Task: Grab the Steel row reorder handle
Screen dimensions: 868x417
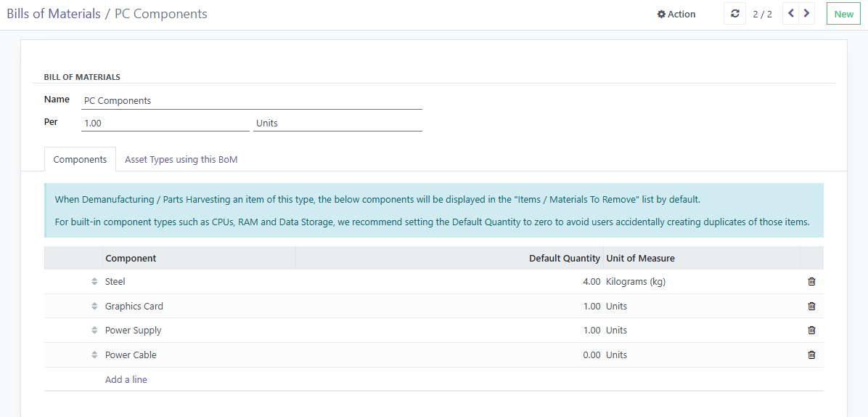Action: [94, 282]
